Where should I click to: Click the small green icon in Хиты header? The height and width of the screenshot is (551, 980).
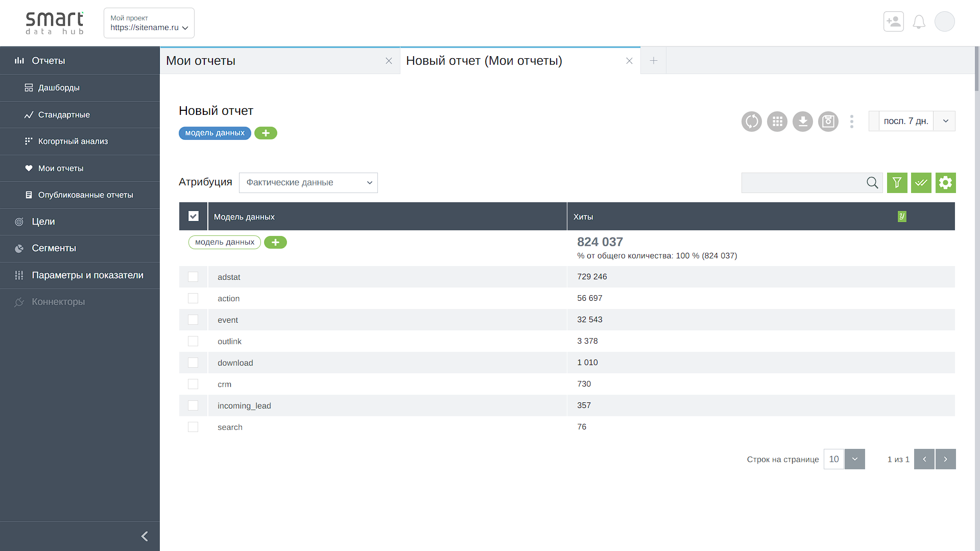[x=902, y=217]
